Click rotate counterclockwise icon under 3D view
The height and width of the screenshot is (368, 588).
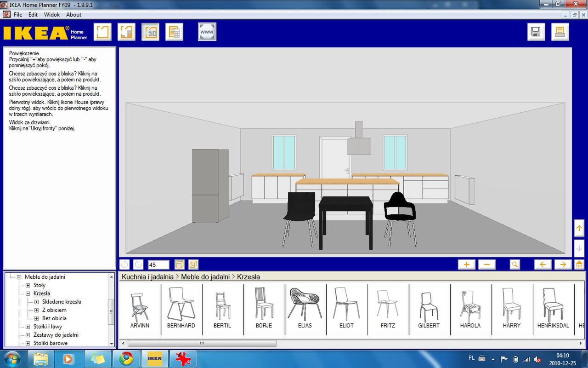[x=124, y=264]
